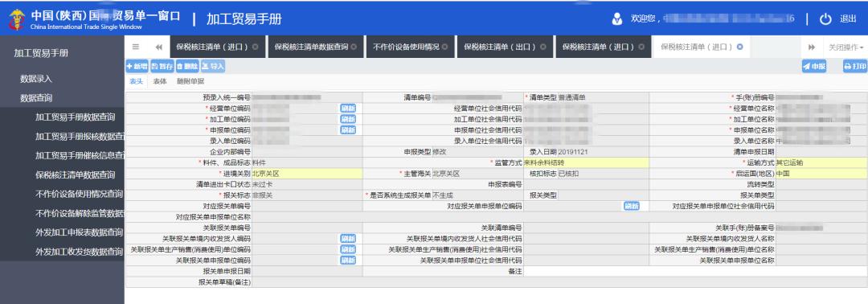Open the 报关类型 dropdown field
868x304 pixels.
[x=604, y=195]
